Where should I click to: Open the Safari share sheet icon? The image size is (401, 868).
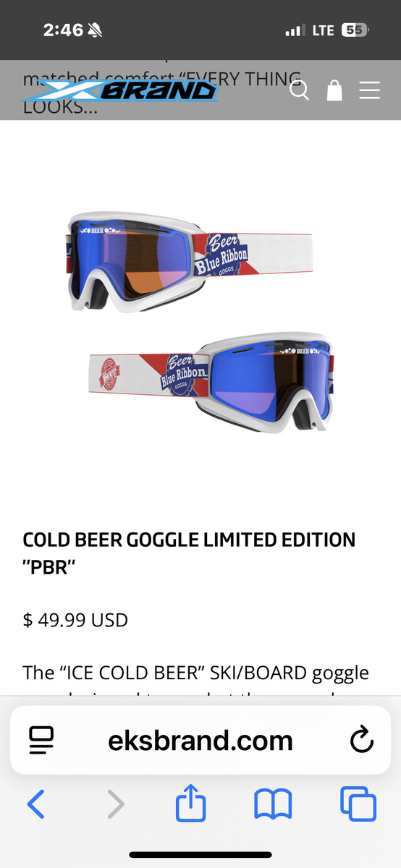pos(191,802)
